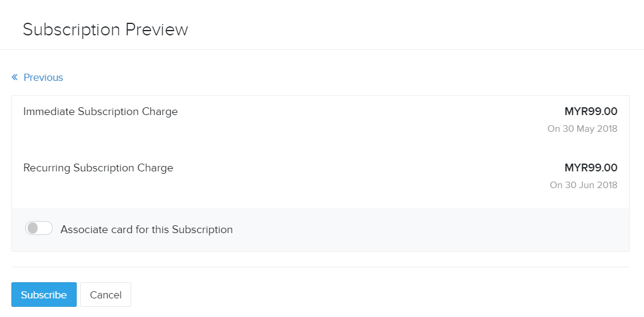The height and width of the screenshot is (317, 644).
Task: Click the 'On 30 May 2018' date
Action: [582, 129]
